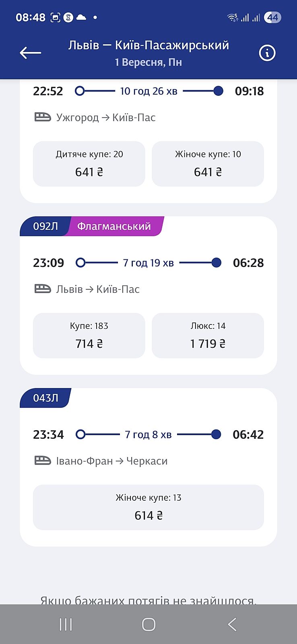Viewport: 297px width, 644px height.
Task: Open the route info icon
Action: (x=267, y=53)
